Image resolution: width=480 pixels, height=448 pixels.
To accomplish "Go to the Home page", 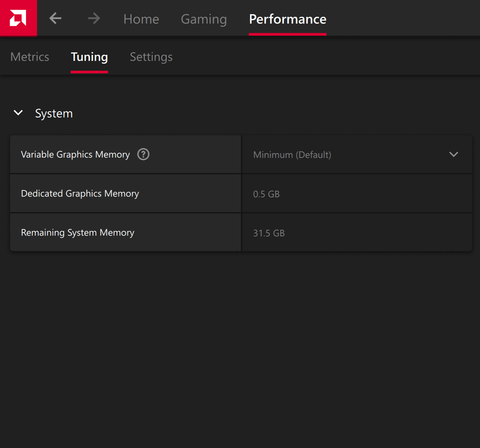I will pos(141,19).
